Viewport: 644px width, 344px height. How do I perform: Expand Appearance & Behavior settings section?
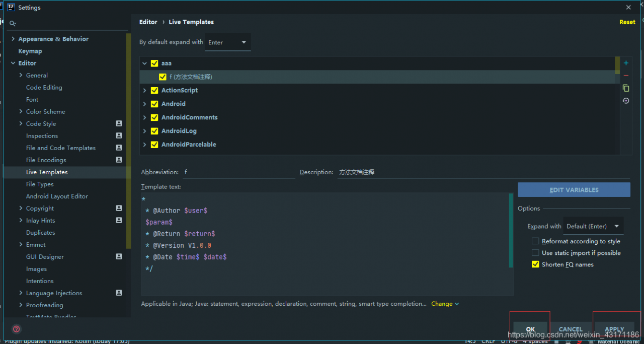point(13,39)
